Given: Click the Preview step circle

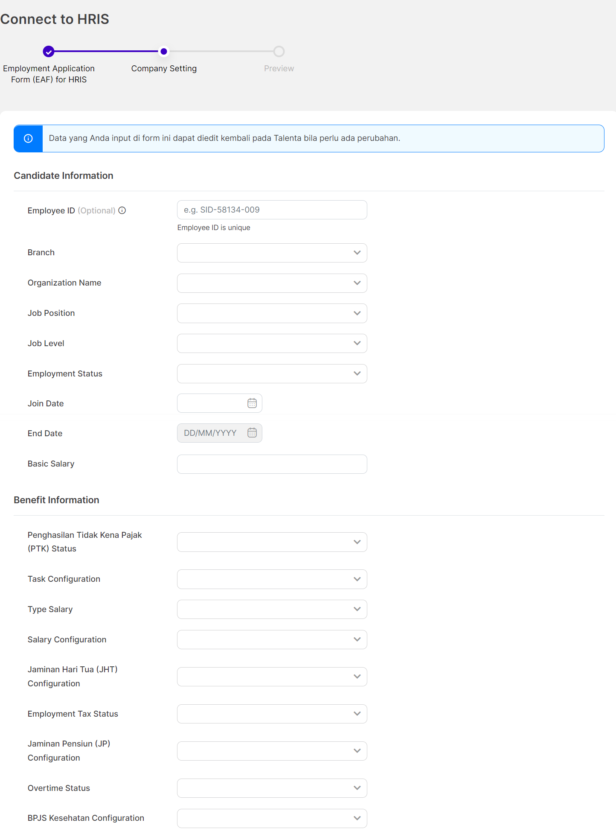Looking at the screenshot, I should (279, 52).
